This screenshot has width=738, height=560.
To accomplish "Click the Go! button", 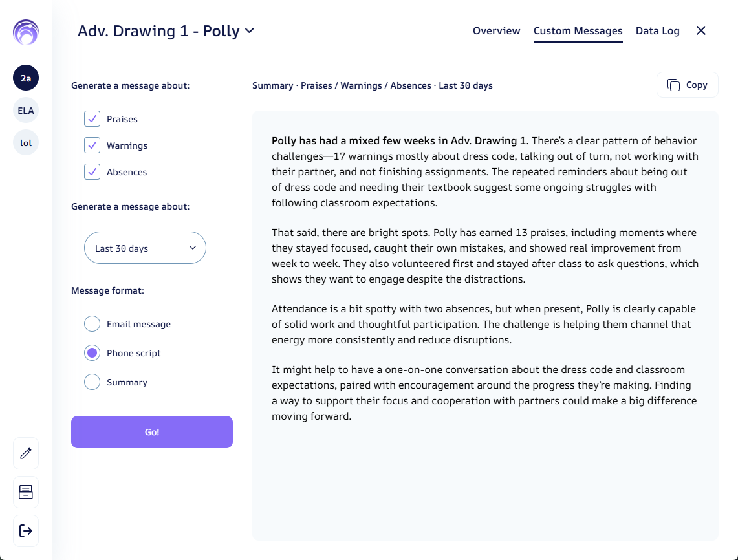I will click(x=152, y=432).
